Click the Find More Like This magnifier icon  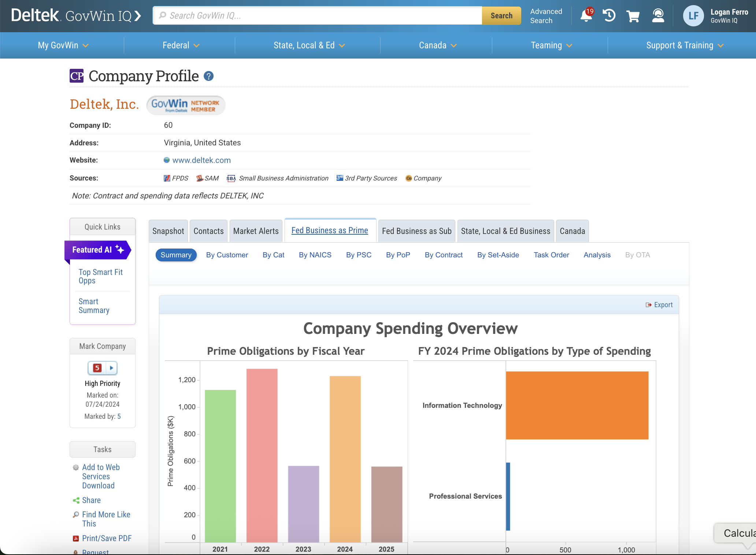pyautogui.click(x=76, y=514)
